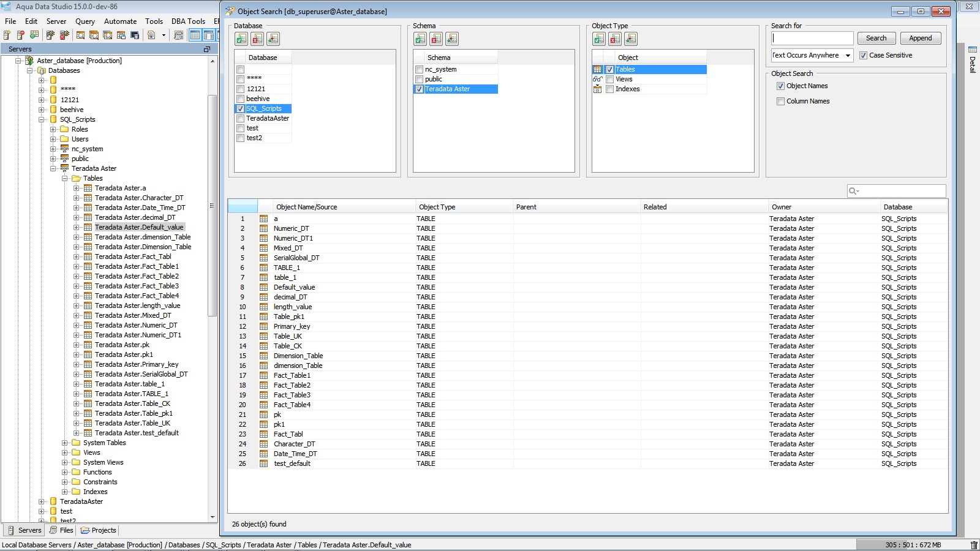Expand the System Tables folder
Image resolution: width=980 pixels, height=551 pixels.
[65, 443]
